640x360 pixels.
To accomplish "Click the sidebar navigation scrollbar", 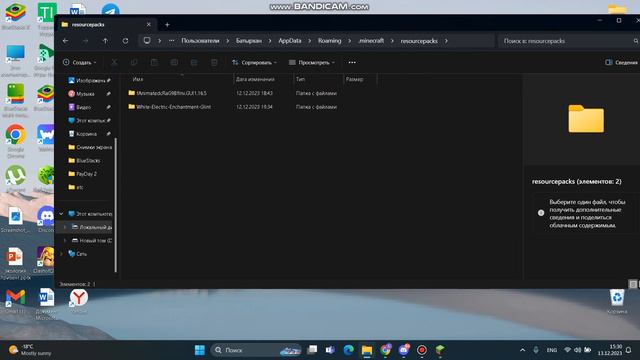I will click(116, 204).
